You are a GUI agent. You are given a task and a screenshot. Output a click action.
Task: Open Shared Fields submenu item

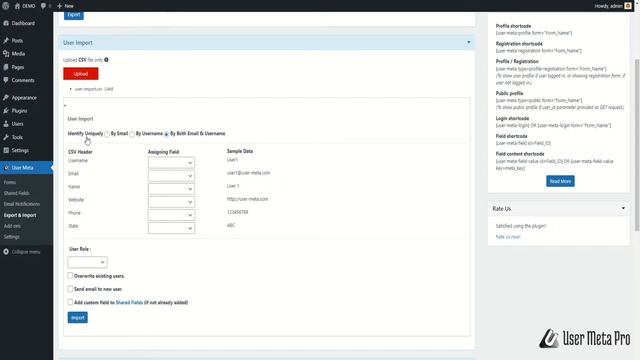16,193
